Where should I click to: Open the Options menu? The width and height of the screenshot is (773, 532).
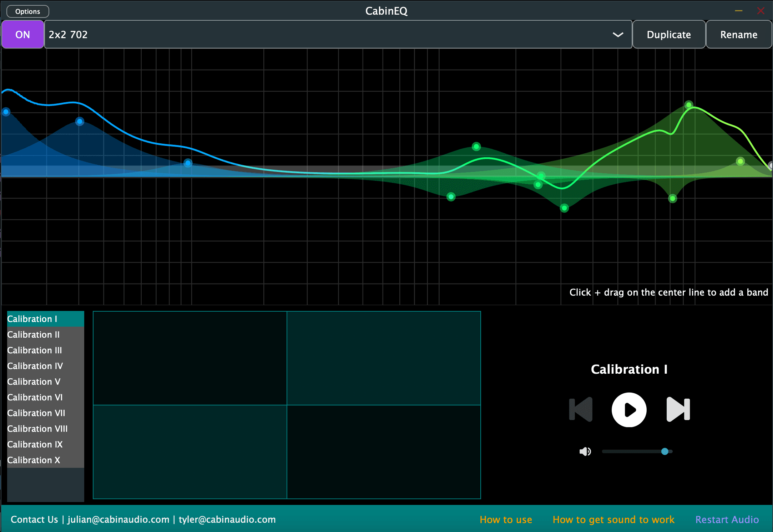click(x=28, y=11)
